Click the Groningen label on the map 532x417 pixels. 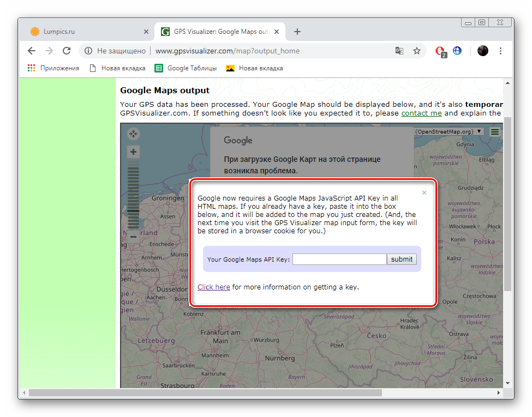(168, 198)
